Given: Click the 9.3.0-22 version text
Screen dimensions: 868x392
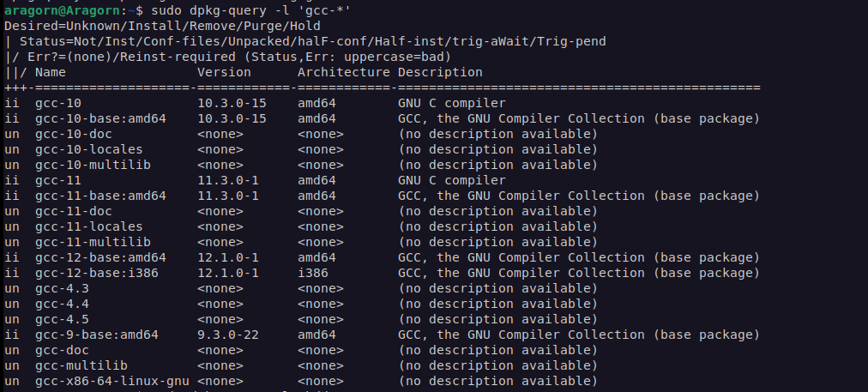Looking at the screenshot, I should click(x=228, y=335).
